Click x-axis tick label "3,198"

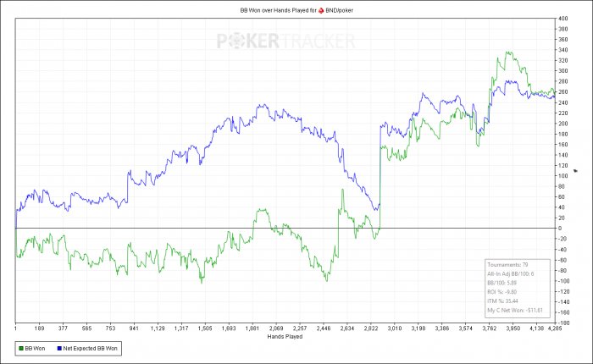tap(418, 328)
